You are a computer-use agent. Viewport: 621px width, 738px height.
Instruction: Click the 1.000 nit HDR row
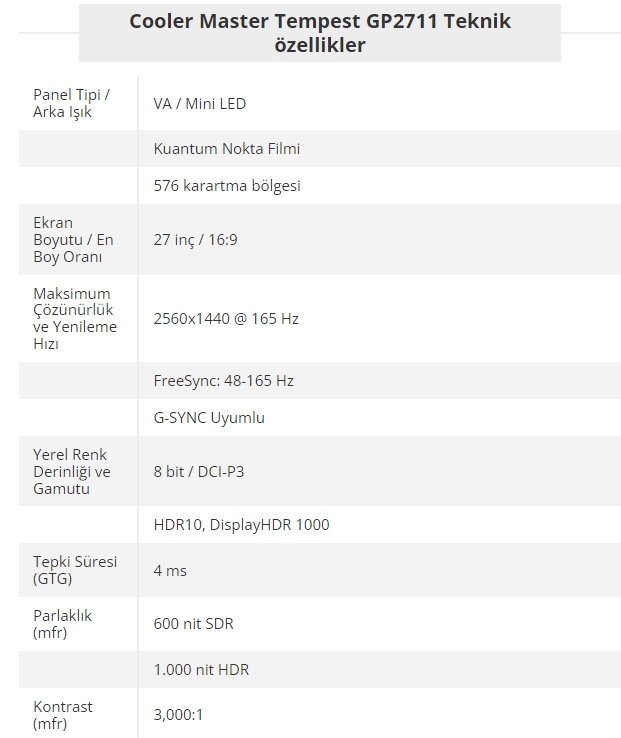(320, 670)
